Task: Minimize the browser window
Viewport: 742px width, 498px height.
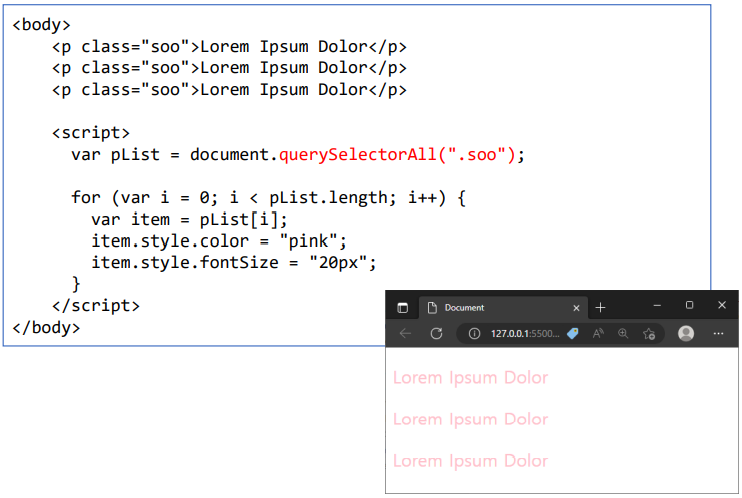Action: click(x=657, y=306)
